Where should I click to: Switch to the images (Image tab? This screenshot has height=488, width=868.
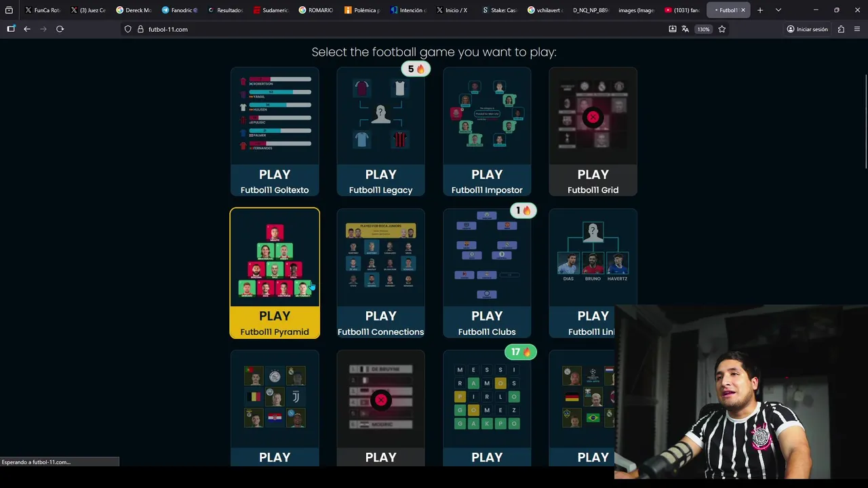[635, 10]
